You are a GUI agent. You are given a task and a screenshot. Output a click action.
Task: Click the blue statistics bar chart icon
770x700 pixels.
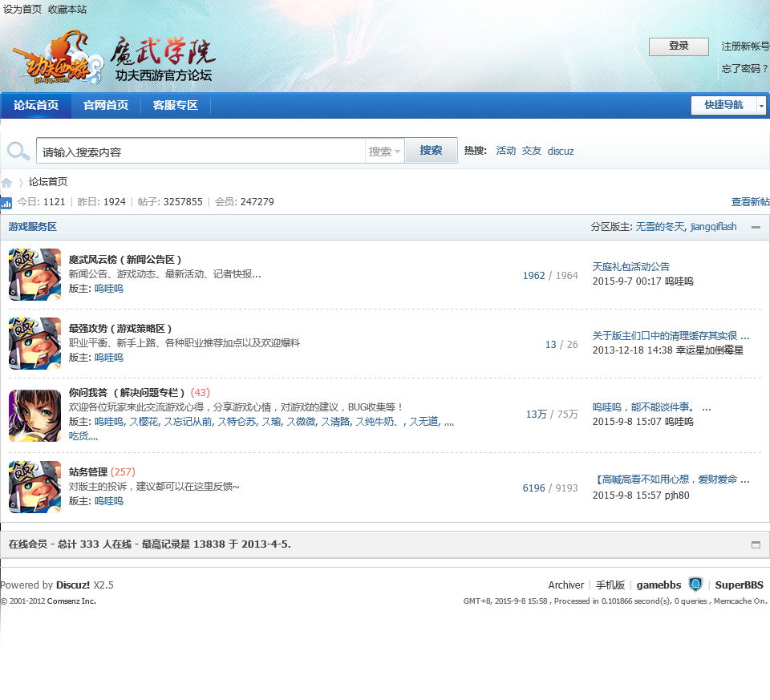6,202
